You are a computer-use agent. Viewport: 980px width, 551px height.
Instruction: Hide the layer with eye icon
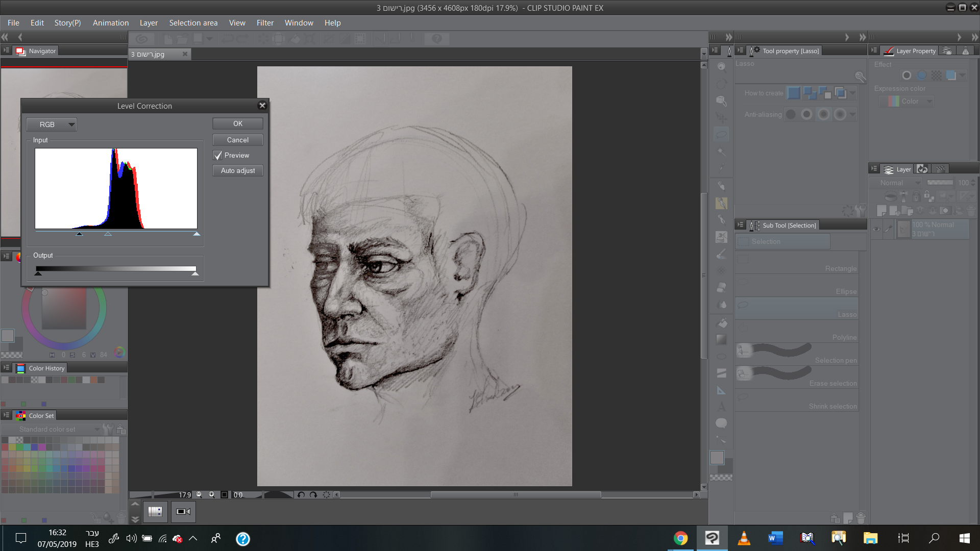tap(876, 229)
